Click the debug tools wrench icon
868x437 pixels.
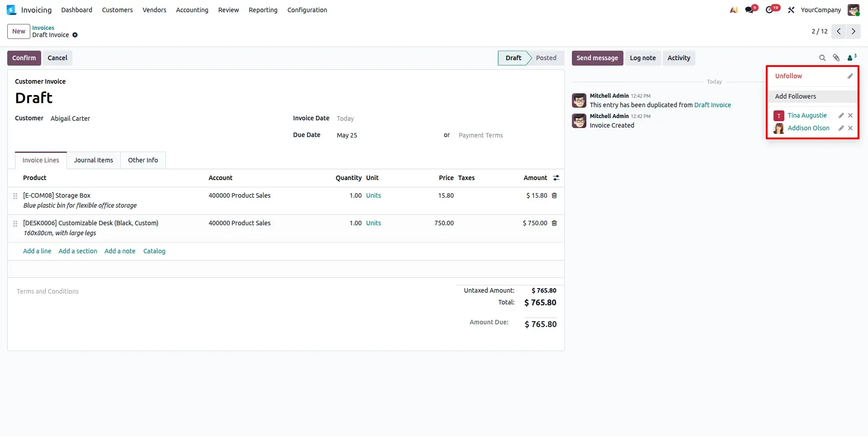(791, 10)
